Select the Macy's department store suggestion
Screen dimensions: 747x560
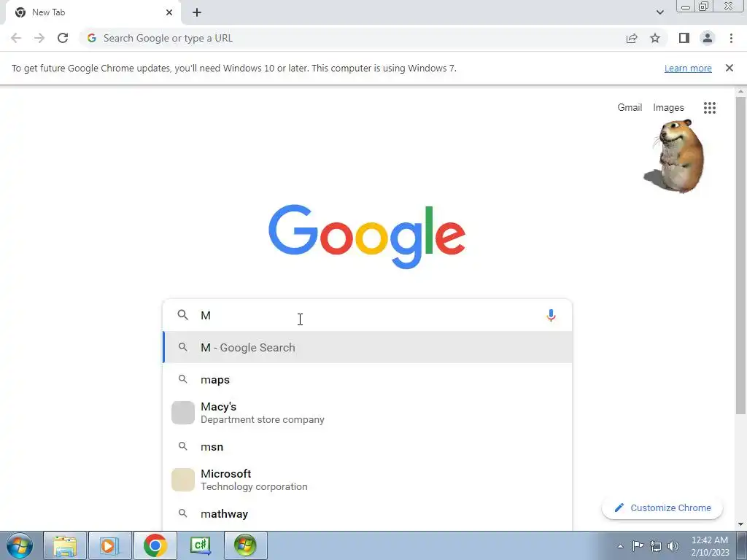point(368,413)
